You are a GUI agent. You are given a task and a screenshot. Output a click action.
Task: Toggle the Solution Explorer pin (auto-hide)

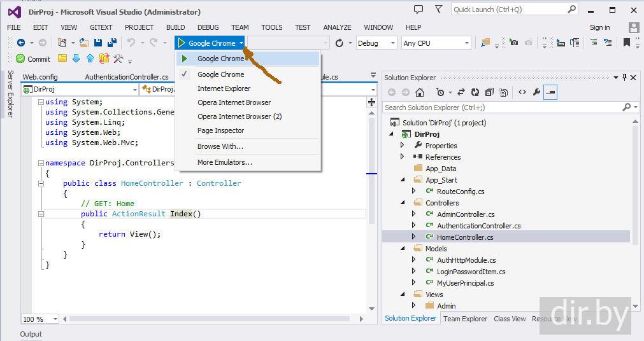pyautogui.click(x=624, y=78)
